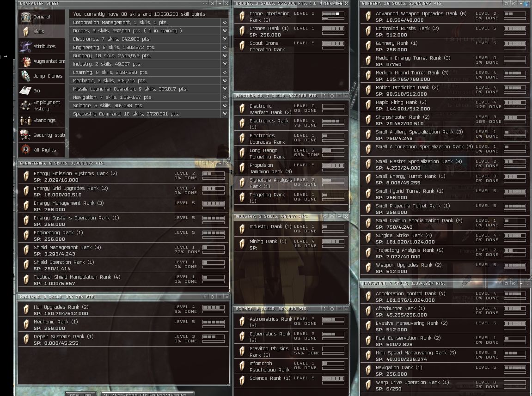Click Advanced Weapon Upgrades skill book icon
Image resolution: width=532 pixels, height=396 pixels.
pos(368,16)
